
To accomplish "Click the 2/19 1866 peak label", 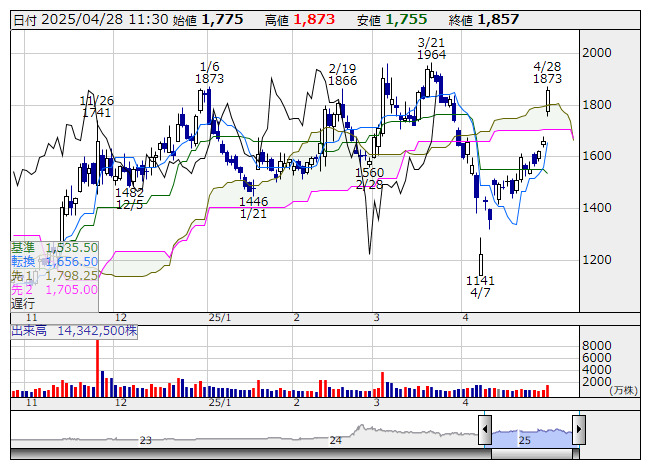I will (342, 75).
